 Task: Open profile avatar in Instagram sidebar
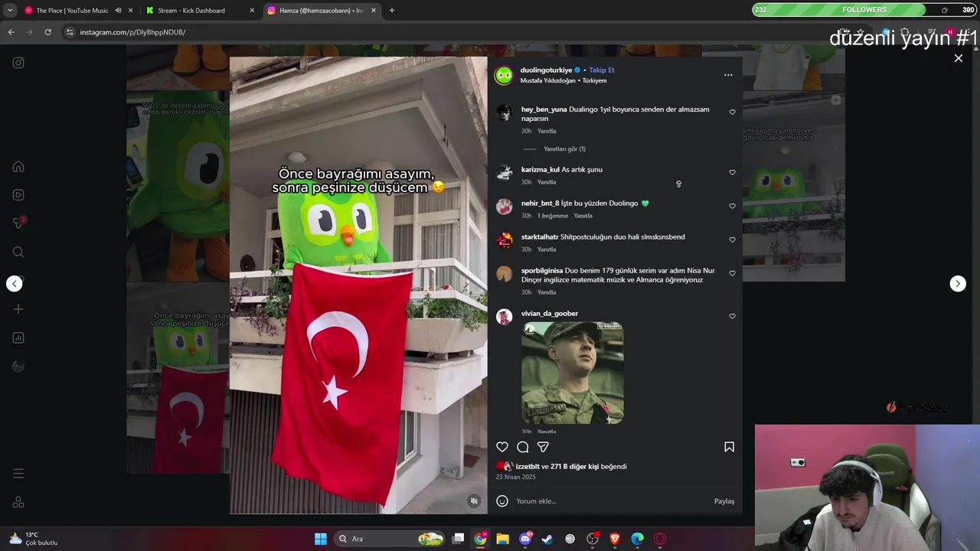[18, 366]
